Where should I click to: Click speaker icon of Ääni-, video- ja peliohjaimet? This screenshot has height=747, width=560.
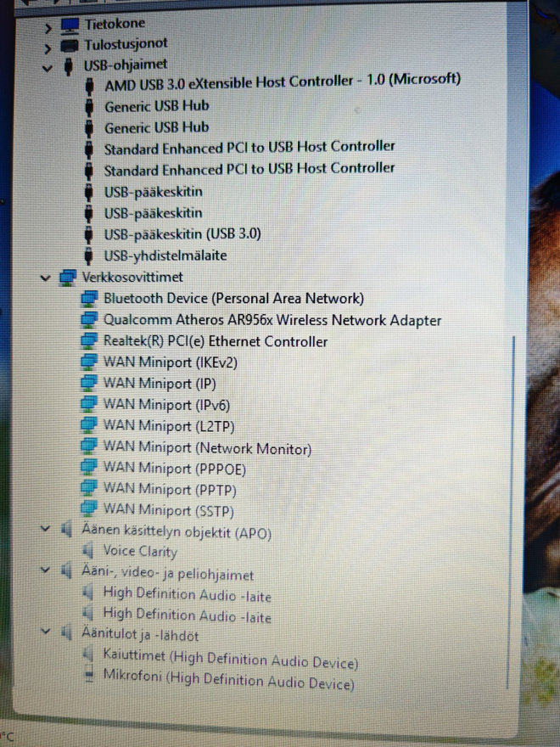67,570
